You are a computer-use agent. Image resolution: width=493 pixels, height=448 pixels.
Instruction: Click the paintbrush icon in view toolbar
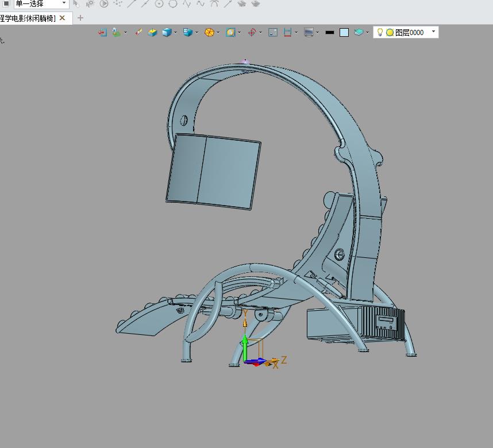(138, 33)
